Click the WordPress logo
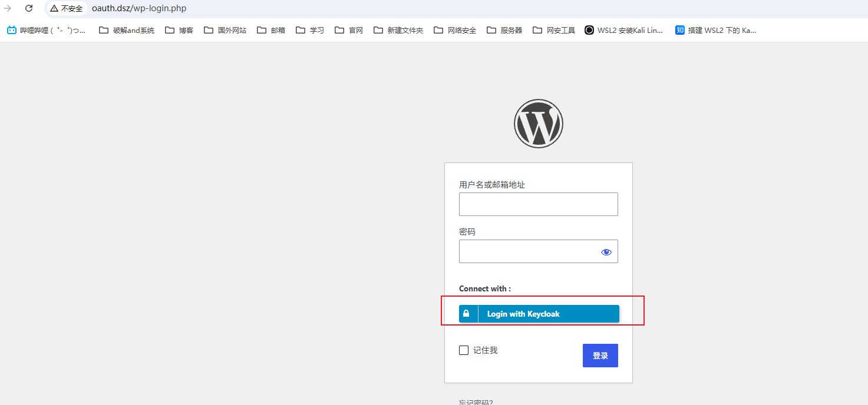This screenshot has width=868, height=405. pyautogui.click(x=538, y=123)
